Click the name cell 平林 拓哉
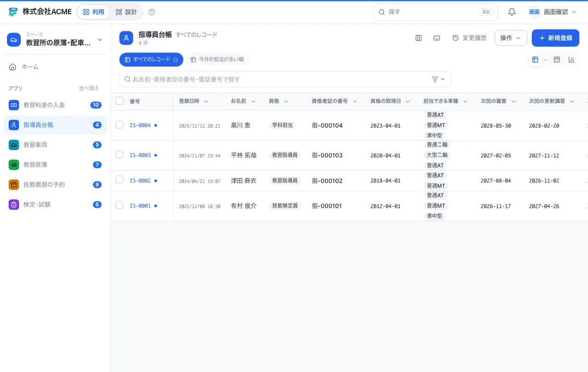The width and height of the screenshot is (588, 372). coord(243,155)
